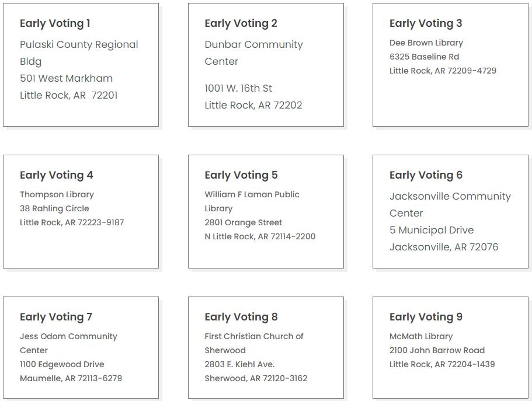Click Jess Odom Community Center name
The width and height of the screenshot is (532, 401).
(68, 336)
